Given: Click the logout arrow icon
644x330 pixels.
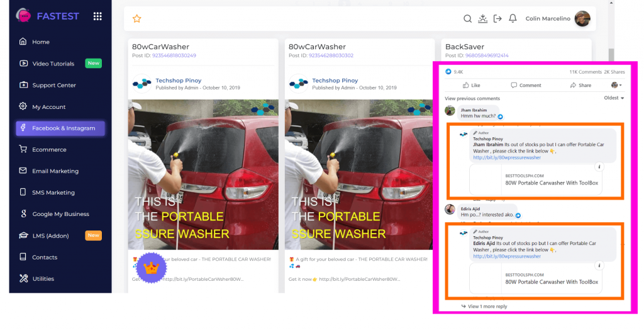Looking at the screenshot, I should (497, 18).
